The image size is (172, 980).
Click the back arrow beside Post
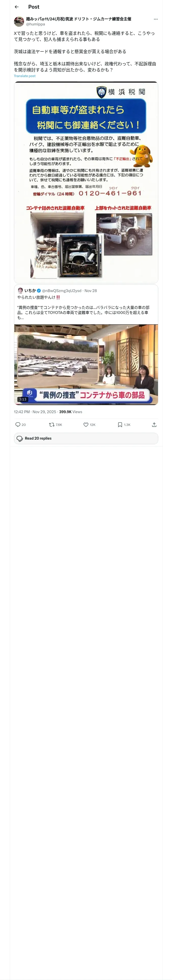17,7
